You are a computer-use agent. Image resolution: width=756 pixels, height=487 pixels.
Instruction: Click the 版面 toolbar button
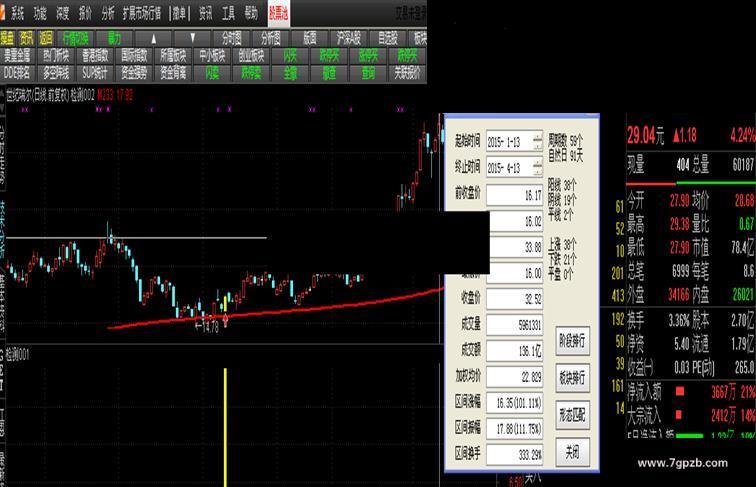tap(310, 38)
